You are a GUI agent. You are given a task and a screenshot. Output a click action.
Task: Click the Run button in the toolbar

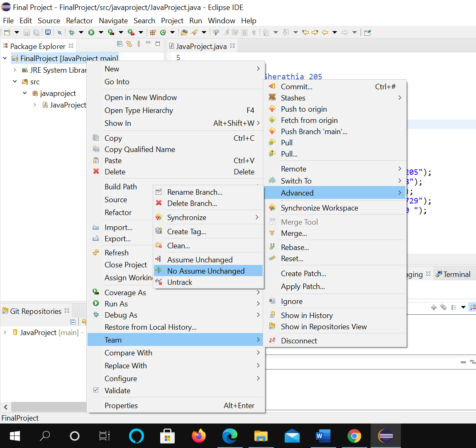pos(91,32)
